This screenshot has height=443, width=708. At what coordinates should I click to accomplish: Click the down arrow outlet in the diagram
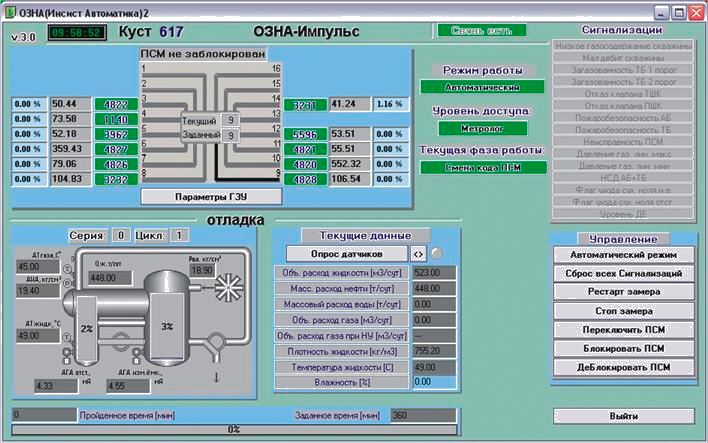pyautogui.click(x=218, y=378)
